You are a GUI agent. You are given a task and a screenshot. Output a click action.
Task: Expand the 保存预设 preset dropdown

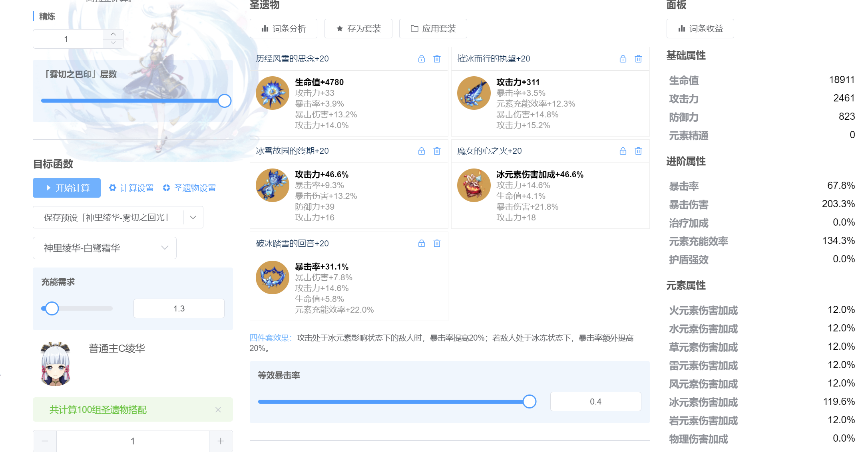193,217
